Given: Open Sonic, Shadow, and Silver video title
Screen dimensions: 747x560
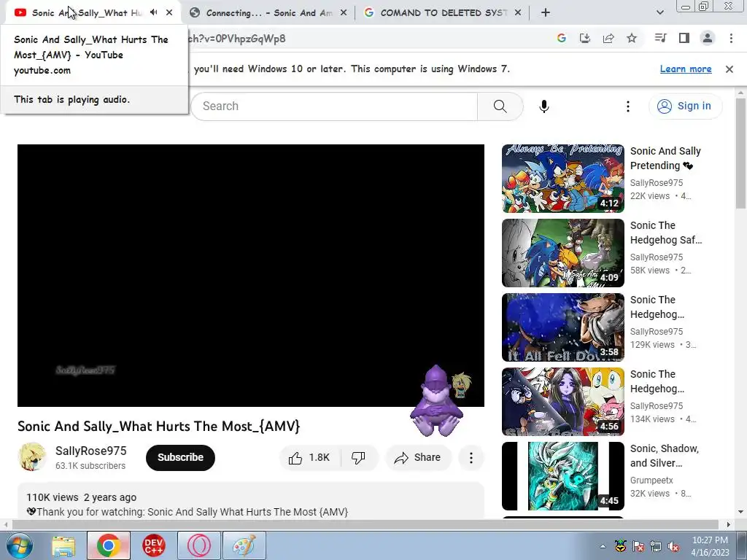Looking at the screenshot, I should tap(665, 456).
